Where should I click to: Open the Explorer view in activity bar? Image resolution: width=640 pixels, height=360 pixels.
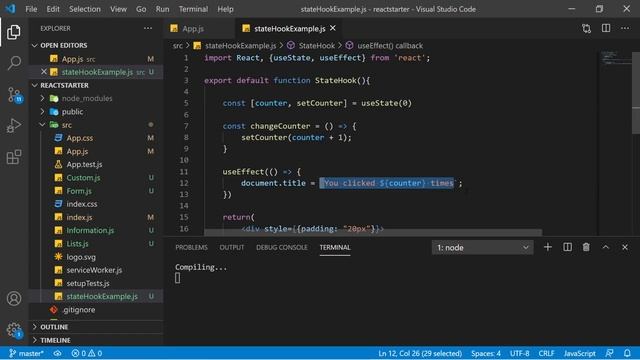click(14, 32)
